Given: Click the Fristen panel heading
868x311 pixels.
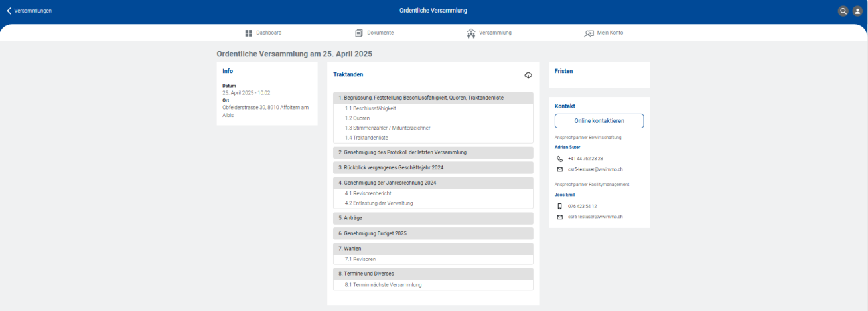Looking at the screenshot, I should click(x=563, y=71).
